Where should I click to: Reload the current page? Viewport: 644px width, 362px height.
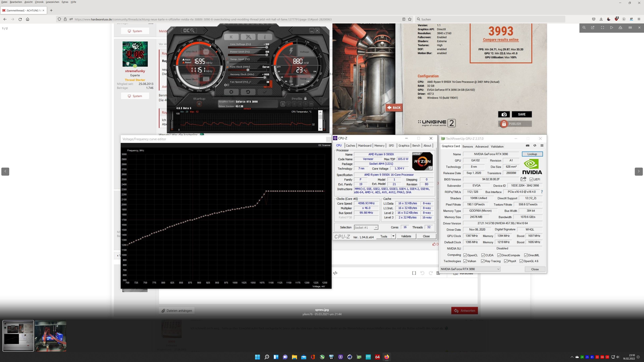click(20, 19)
